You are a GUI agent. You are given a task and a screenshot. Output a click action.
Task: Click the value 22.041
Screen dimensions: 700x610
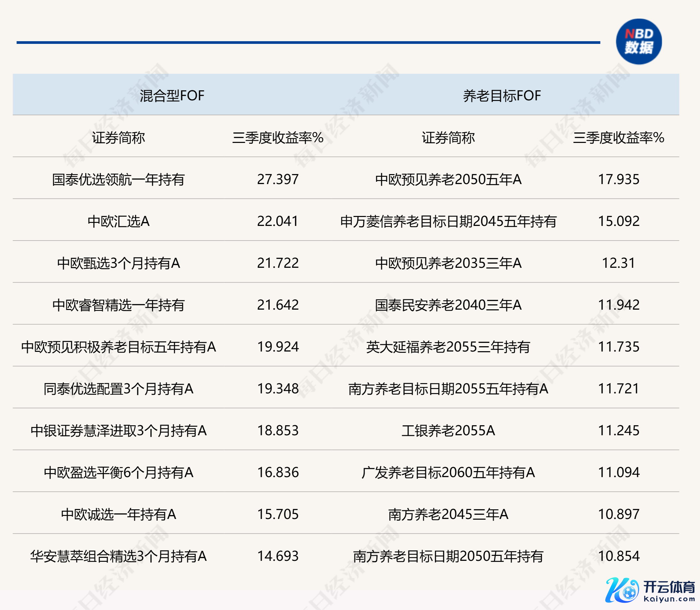pos(278,221)
